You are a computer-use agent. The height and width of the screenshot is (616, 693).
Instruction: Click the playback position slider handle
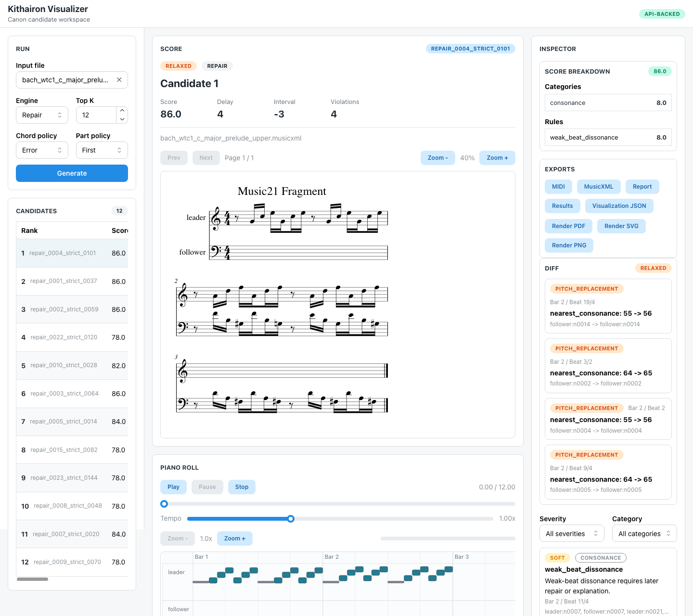164,504
